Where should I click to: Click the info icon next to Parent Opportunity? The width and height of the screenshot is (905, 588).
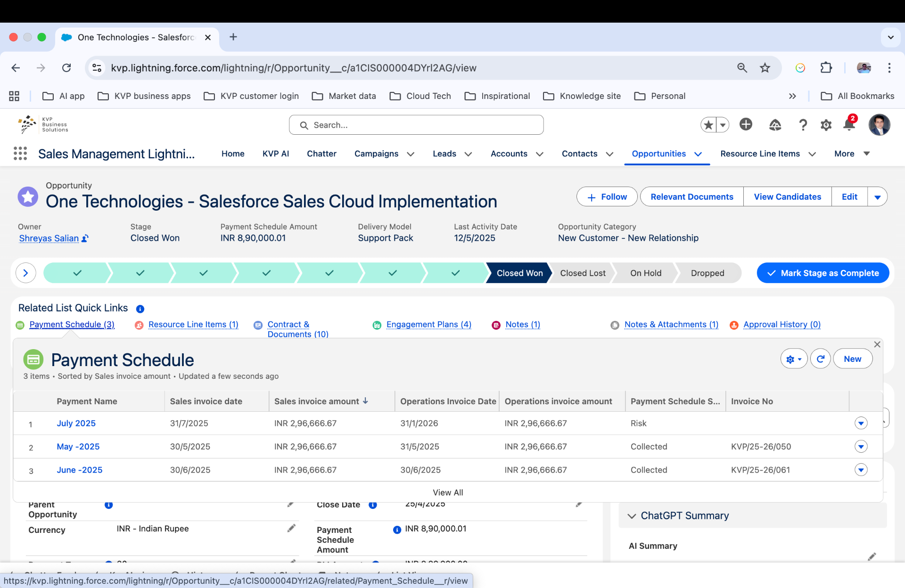108,505
